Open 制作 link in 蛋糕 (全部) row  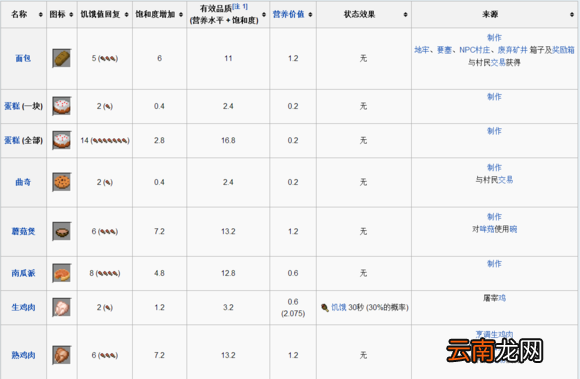[494, 131]
